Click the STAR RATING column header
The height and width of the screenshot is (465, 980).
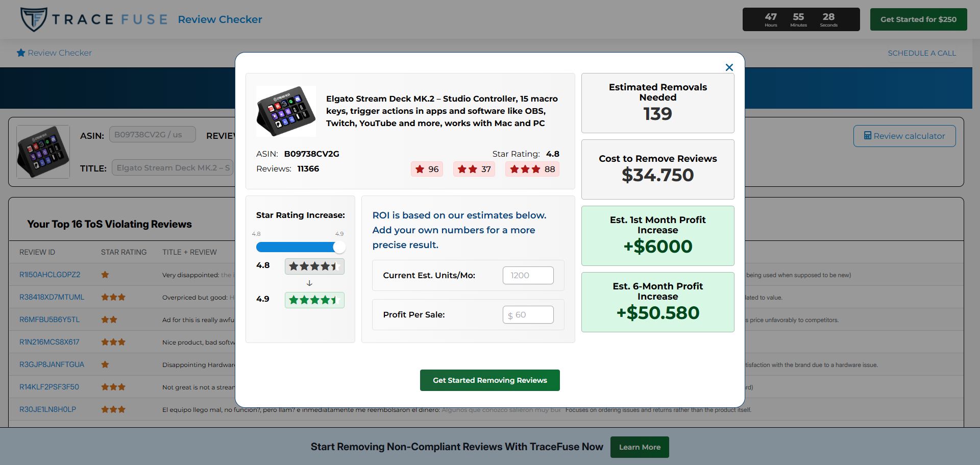(x=124, y=252)
